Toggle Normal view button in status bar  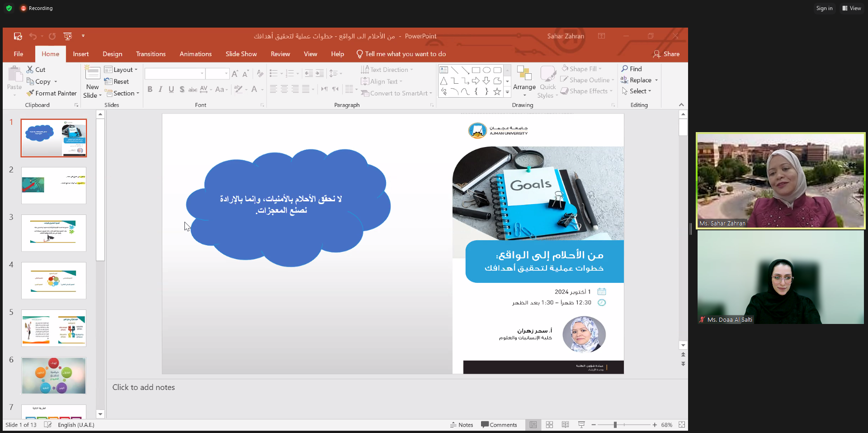point(533,425)
